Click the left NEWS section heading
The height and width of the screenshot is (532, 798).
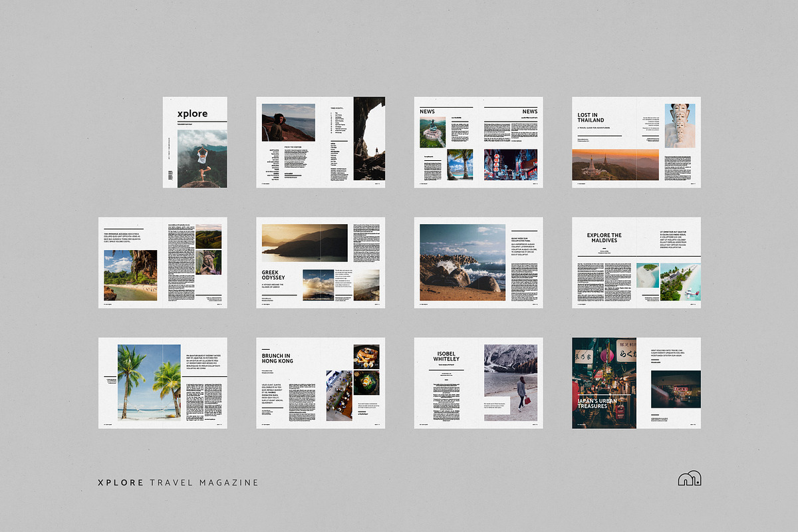[x=428, y=111]
